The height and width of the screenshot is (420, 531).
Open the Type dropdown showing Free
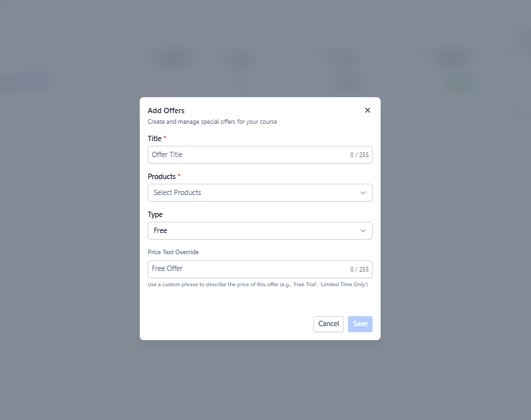coord(253,230)
